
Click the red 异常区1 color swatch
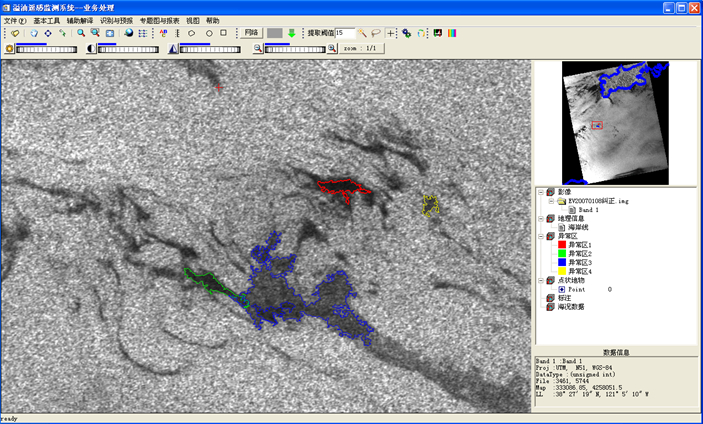[x=560, y=246]
